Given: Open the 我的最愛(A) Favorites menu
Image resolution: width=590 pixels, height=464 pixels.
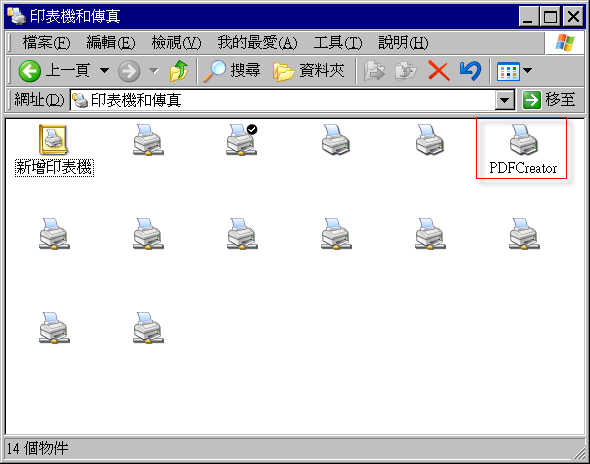Looking at the screenshot, I should pos(257,43).
